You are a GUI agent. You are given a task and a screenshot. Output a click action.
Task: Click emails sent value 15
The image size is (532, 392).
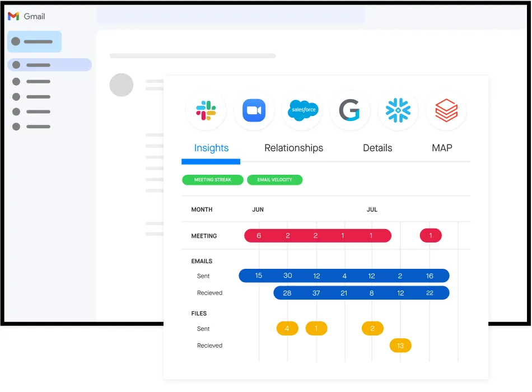[x=259, y=276]
